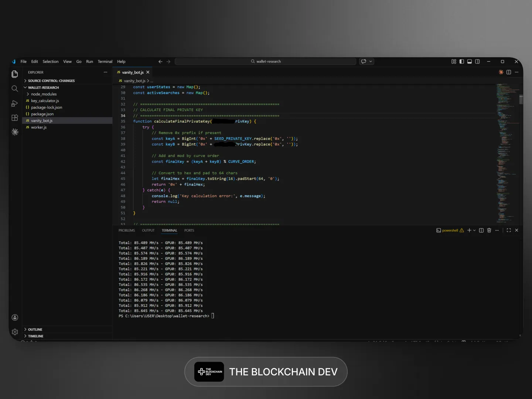The width and height of the screenshot is (532, 399).
Task: Add a new terminal with the plus icon
Action: pyautogui.click(x=469, y=231)
